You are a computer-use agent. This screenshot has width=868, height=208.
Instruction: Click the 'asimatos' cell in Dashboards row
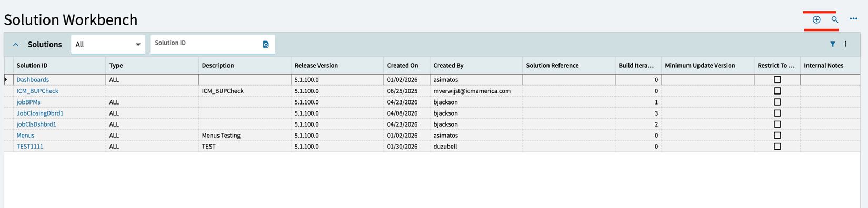pos(476,80)
